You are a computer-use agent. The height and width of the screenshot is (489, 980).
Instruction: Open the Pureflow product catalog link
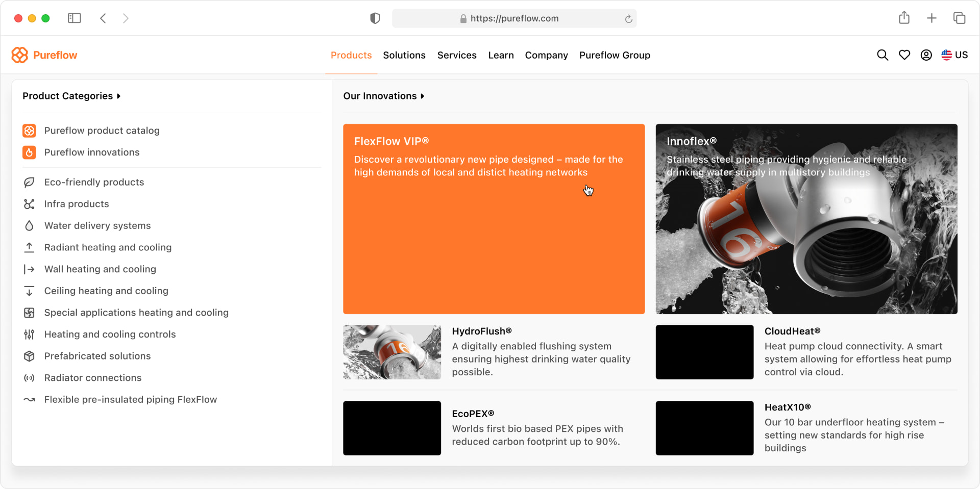(102, 131)
